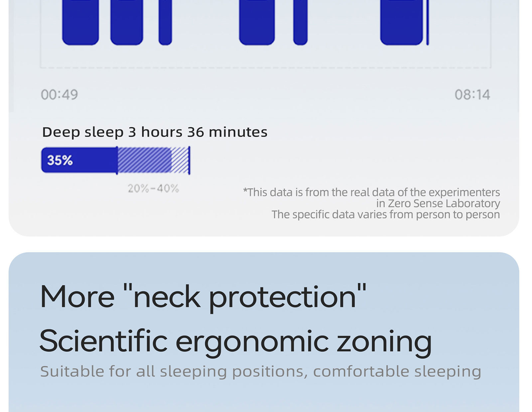Click the hatched 20%-40% range segment

(153, 160)
